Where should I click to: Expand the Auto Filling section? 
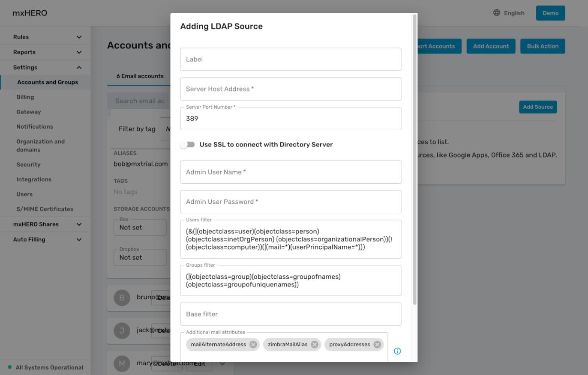(45, 240)
